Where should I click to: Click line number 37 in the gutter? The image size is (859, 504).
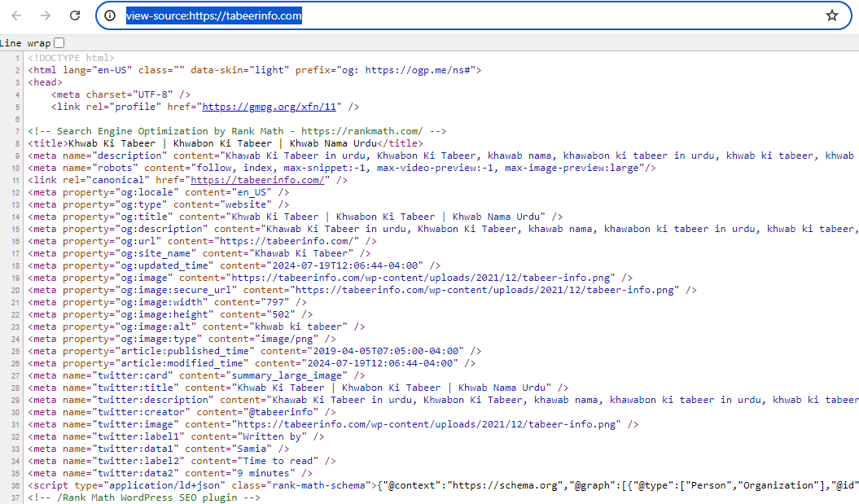point(15,497)
